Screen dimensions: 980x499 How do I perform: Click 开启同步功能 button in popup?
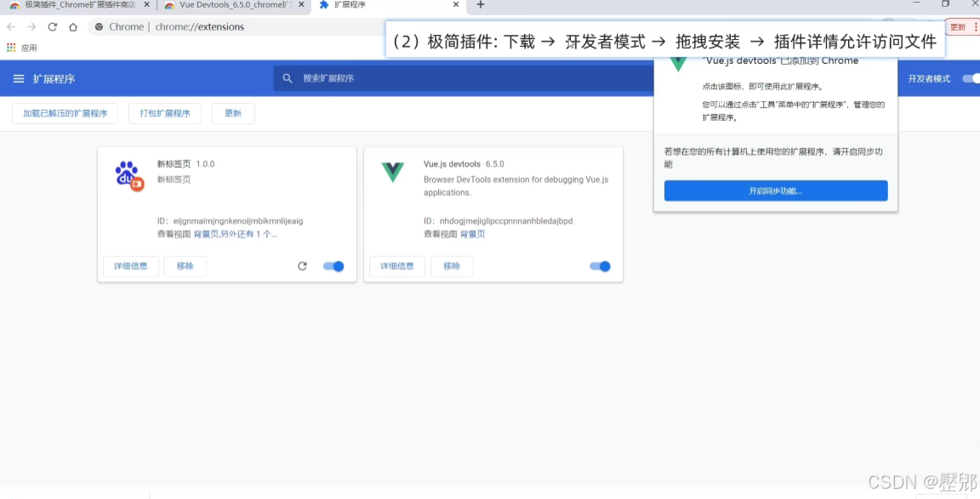point(776,191)
